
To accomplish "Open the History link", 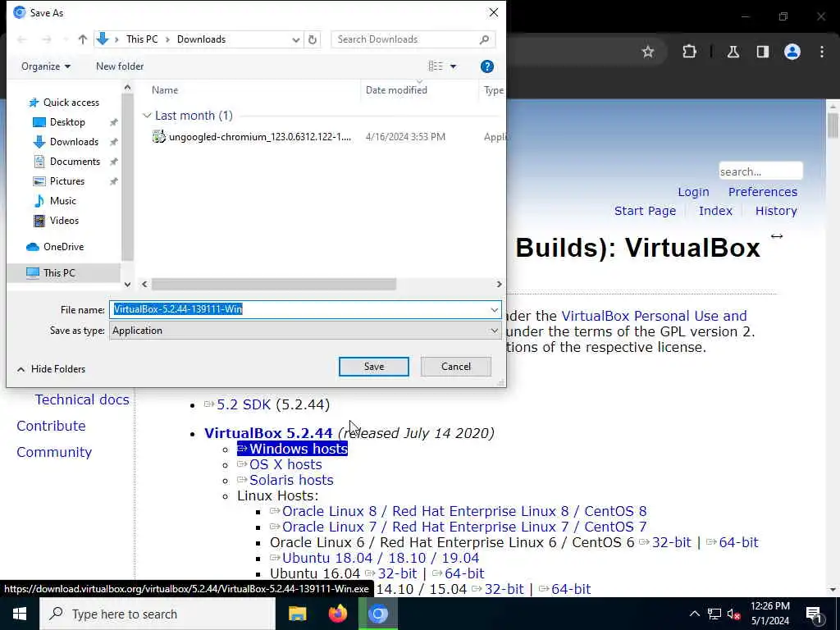I will [x=776, y=211].
